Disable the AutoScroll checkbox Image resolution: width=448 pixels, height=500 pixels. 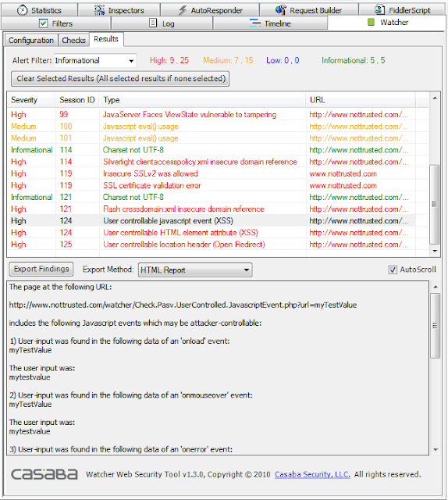pyautogui.click(x=393, y=270)
